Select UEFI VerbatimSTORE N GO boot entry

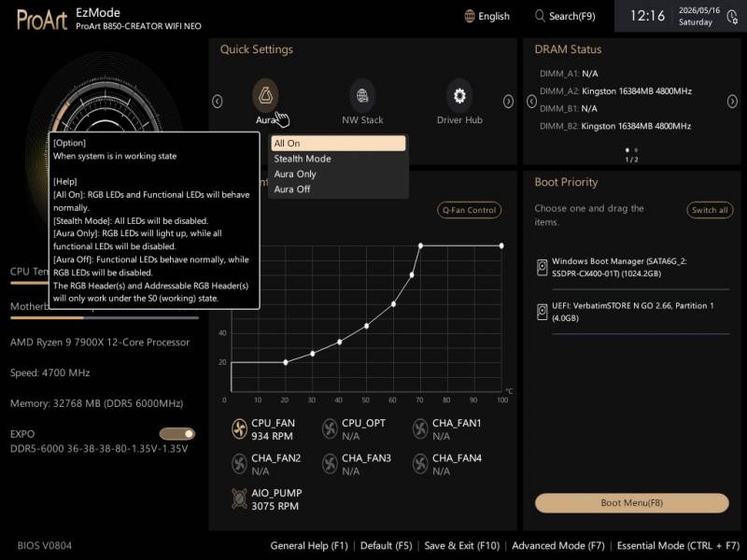click(633, 312)
